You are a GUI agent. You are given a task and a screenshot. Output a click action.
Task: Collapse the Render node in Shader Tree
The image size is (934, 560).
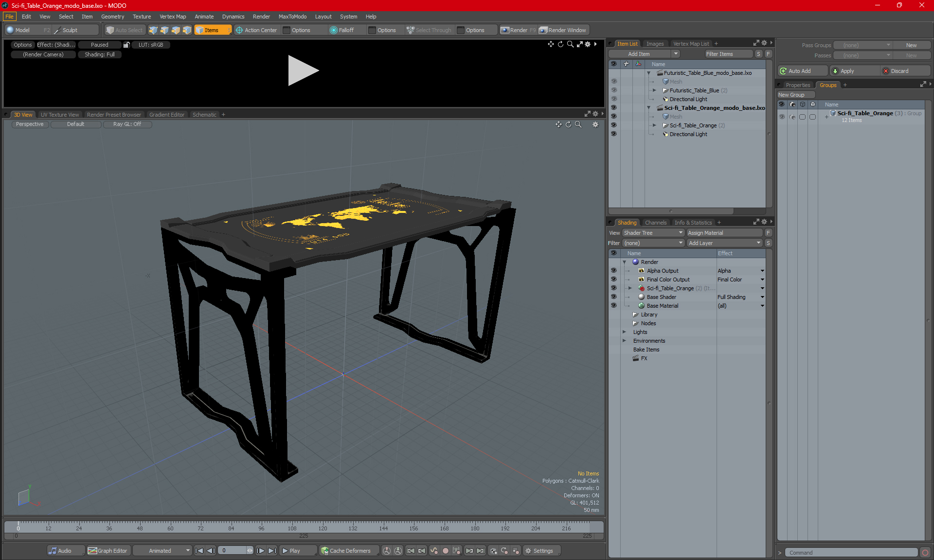pos(625,262)
